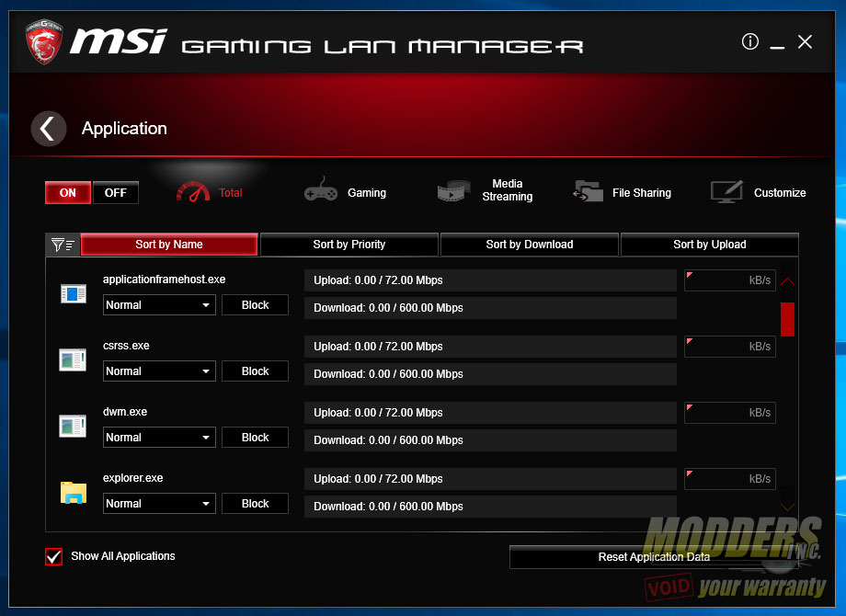Screen dimensions: 846x616
Task: Click the back arrow beside Application
Action: pos(49,129)
